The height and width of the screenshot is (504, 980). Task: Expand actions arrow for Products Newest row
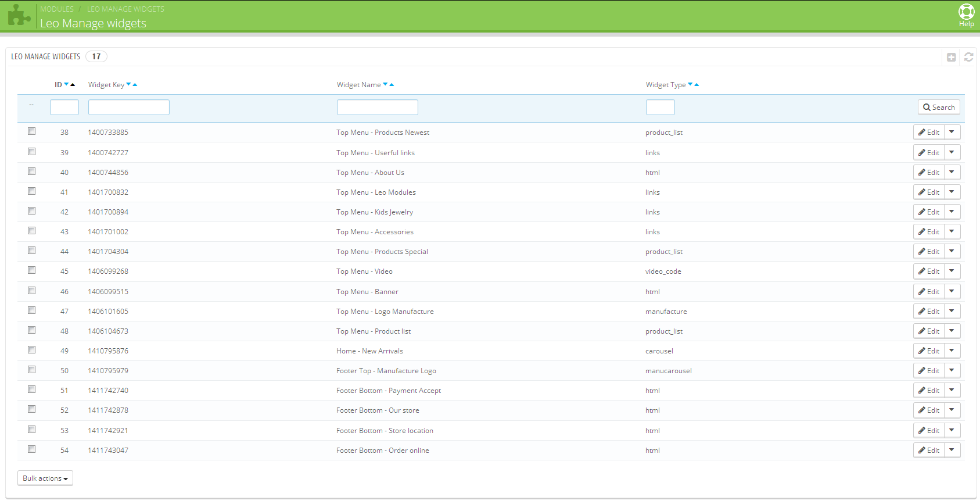pyautogui.click(x=952, y=132)
